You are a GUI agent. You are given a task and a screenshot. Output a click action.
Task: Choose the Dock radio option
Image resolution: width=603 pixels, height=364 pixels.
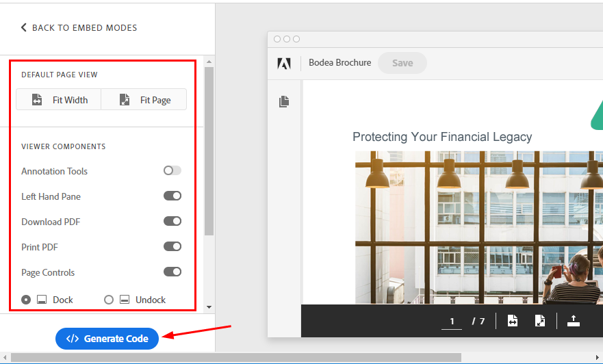click(x=26, y=300)
